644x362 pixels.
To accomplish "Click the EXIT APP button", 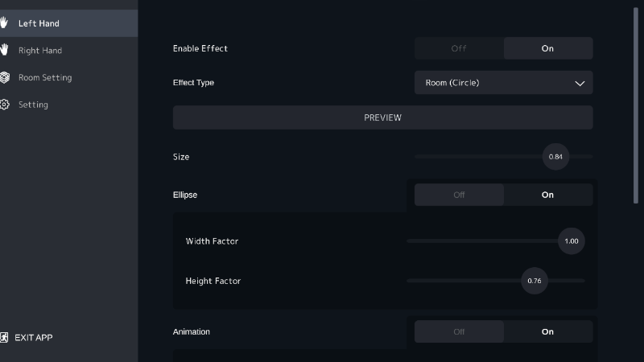I will [x=34, y=338].
